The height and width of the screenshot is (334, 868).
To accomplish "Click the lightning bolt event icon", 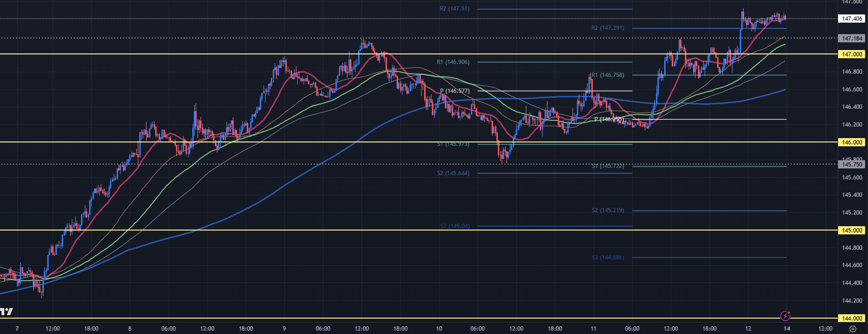I will click(x=786, y=316).
